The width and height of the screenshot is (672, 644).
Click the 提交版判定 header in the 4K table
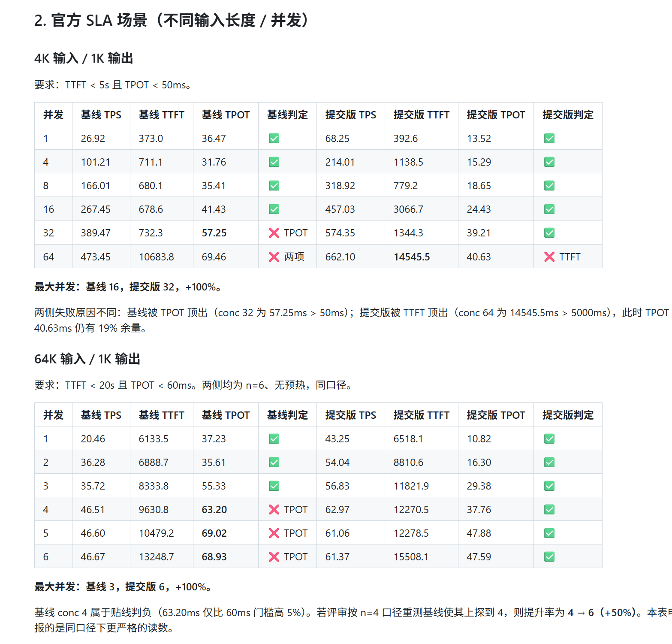click(568, 115)
